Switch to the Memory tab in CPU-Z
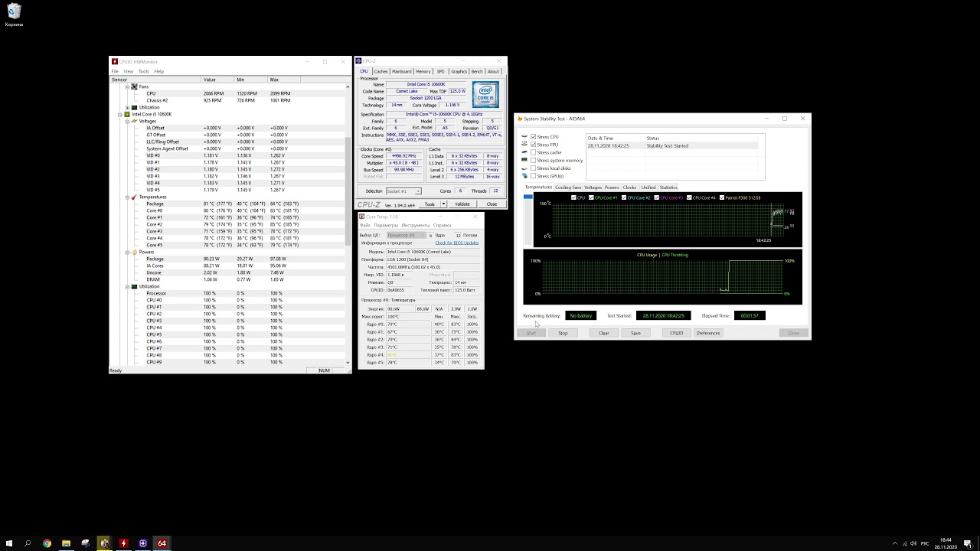This screenshot has height=551, width=980. point(423,71)
